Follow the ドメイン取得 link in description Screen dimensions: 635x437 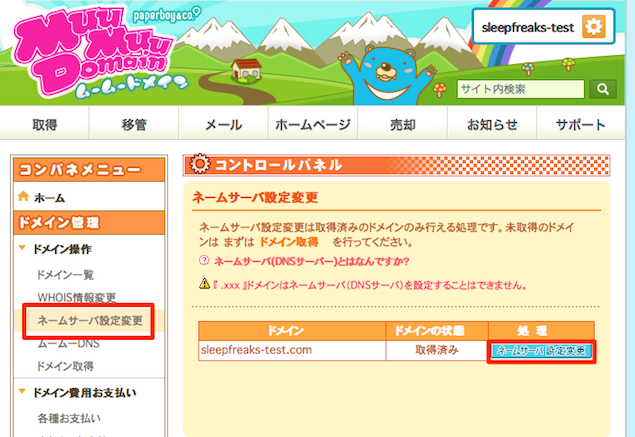click(x=289, y=242)
